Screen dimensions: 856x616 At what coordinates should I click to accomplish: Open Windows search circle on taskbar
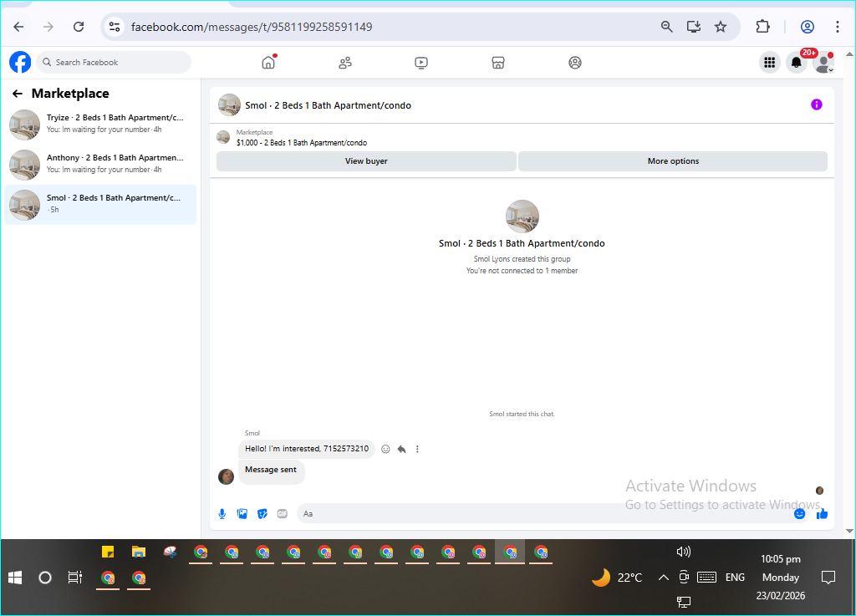[45, 578]
